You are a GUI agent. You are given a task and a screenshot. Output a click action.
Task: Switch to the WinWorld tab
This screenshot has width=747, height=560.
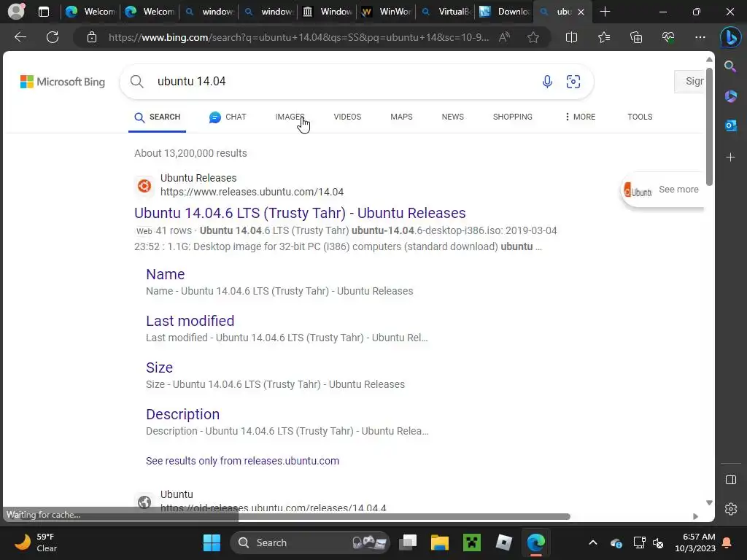(x=387, y=12)
